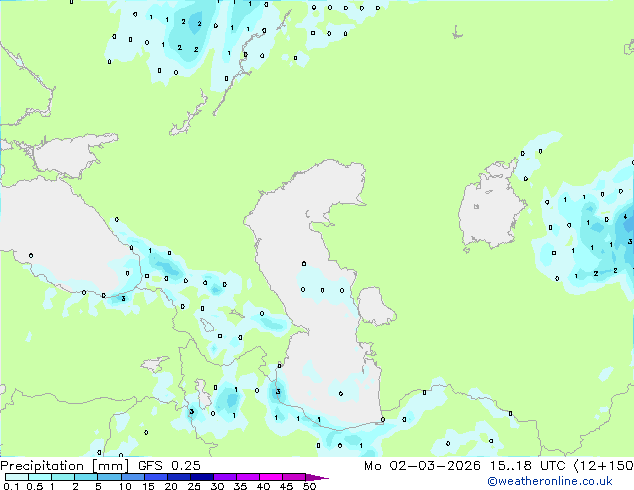
Task: Open the weatheronline.co.uk copyright link
Action: [549, 481]
